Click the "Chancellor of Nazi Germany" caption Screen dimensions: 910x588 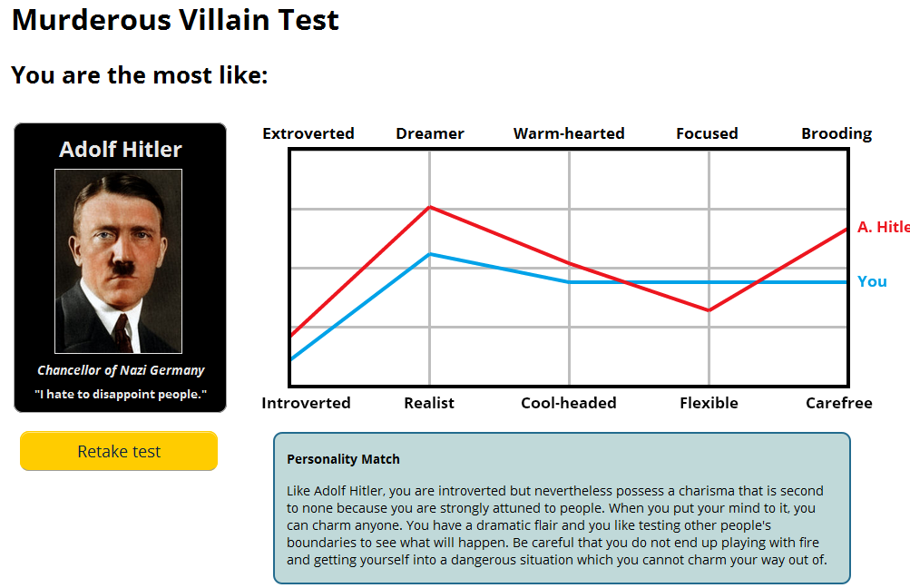click(x=121, y=370)
